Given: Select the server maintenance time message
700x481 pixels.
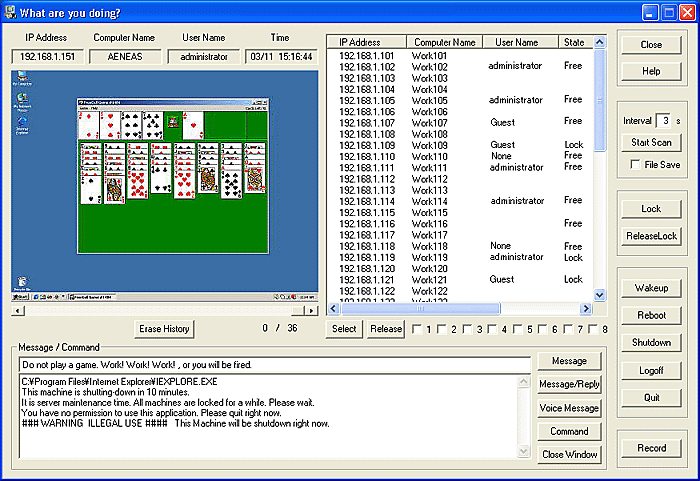Looking at the screenshot, I should coord(168,402).
